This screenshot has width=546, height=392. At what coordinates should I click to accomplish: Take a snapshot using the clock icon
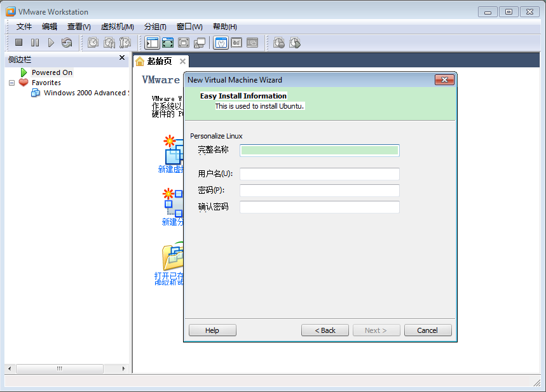click(x=93, y=43)
